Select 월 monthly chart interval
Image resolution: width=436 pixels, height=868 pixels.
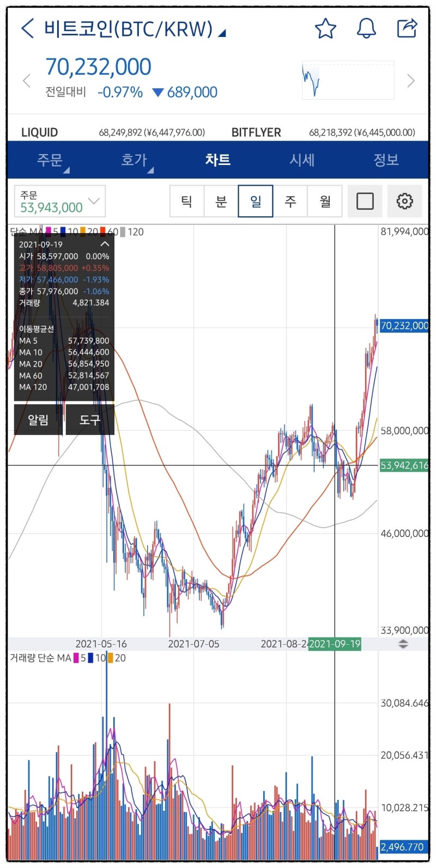[325, 201]
